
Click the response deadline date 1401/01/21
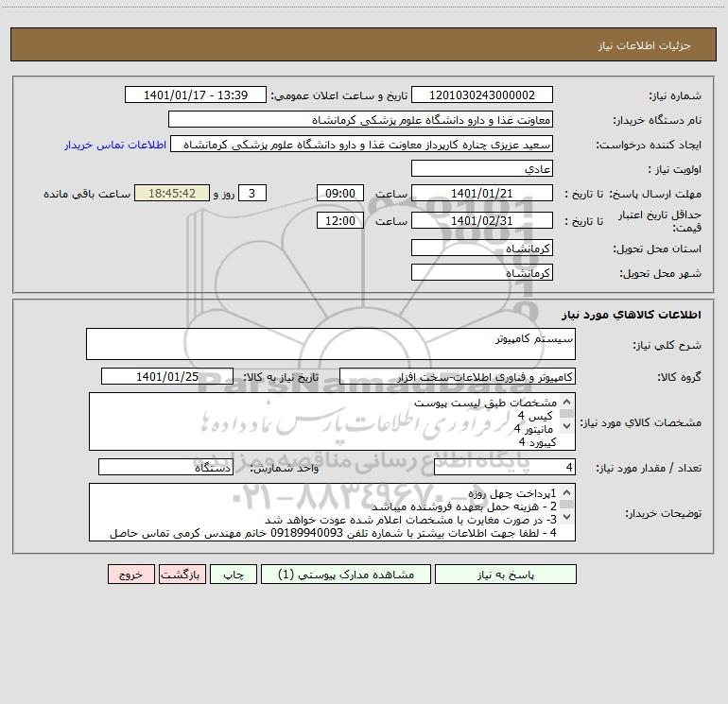tap(482, 193)
